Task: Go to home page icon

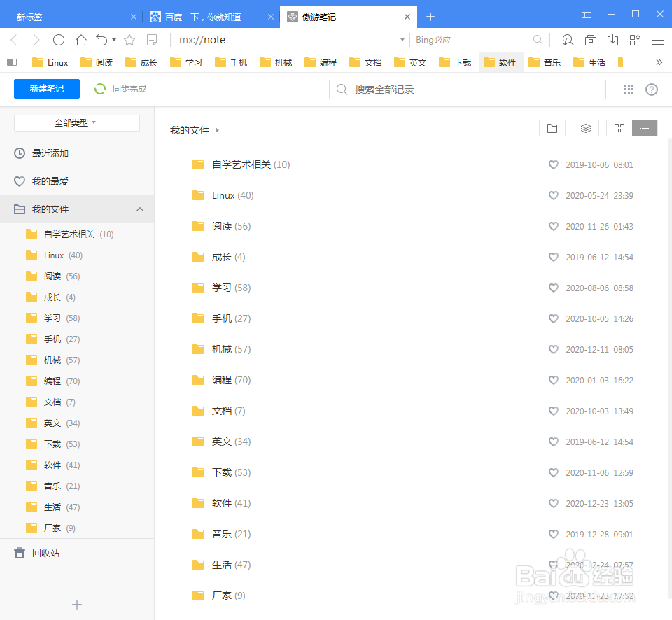Action: point(81,41)
